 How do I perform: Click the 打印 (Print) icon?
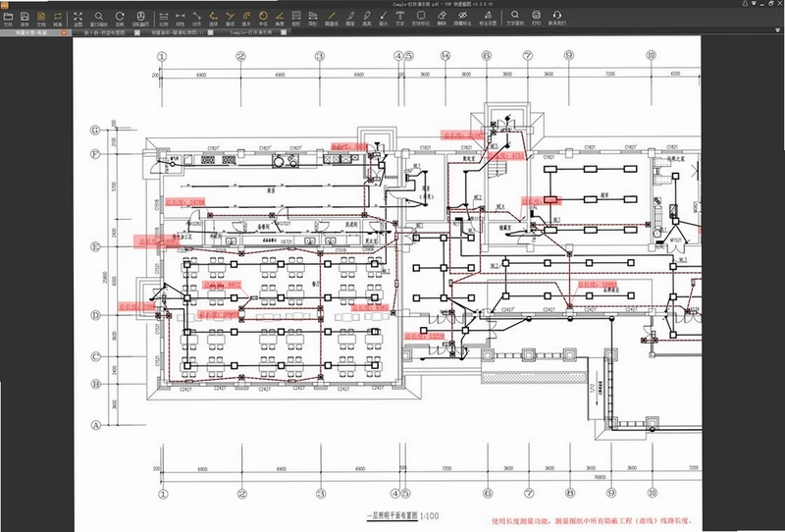536,19
